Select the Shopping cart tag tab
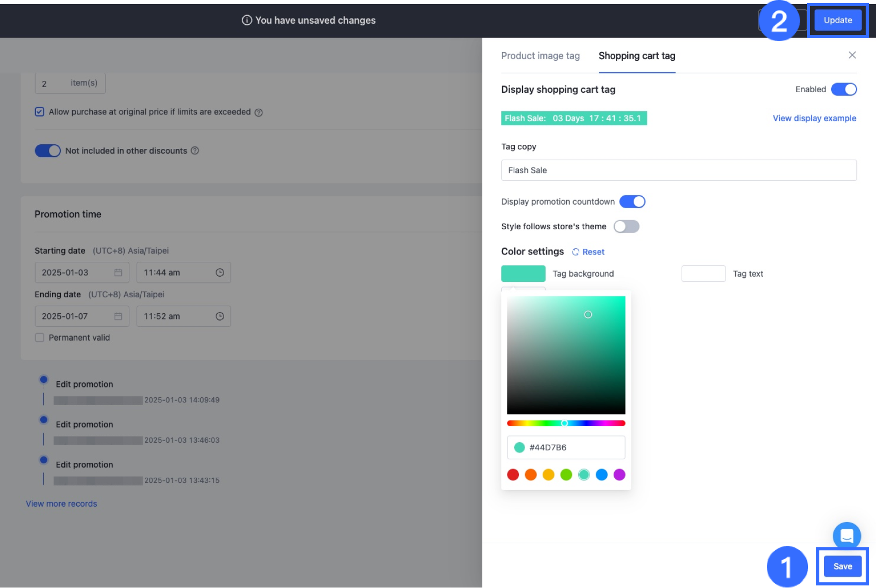This screenshot has height=588, width=876. [x=637, y=56]
